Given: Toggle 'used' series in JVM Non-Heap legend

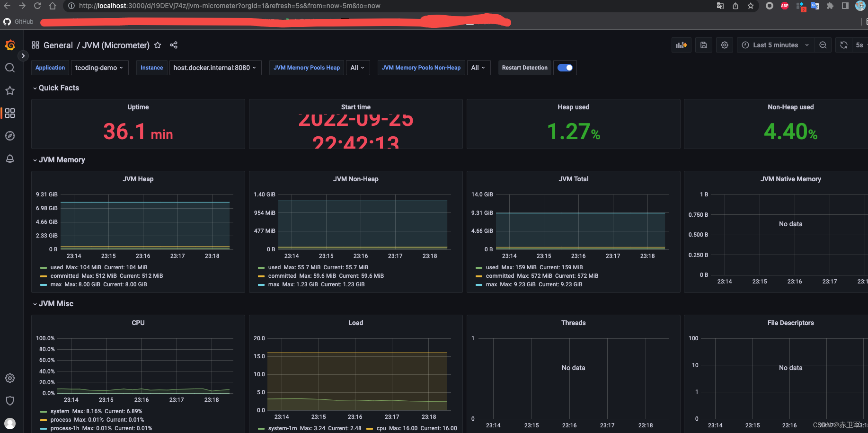Looking at the screenshot, I should (x=275, y=267).
